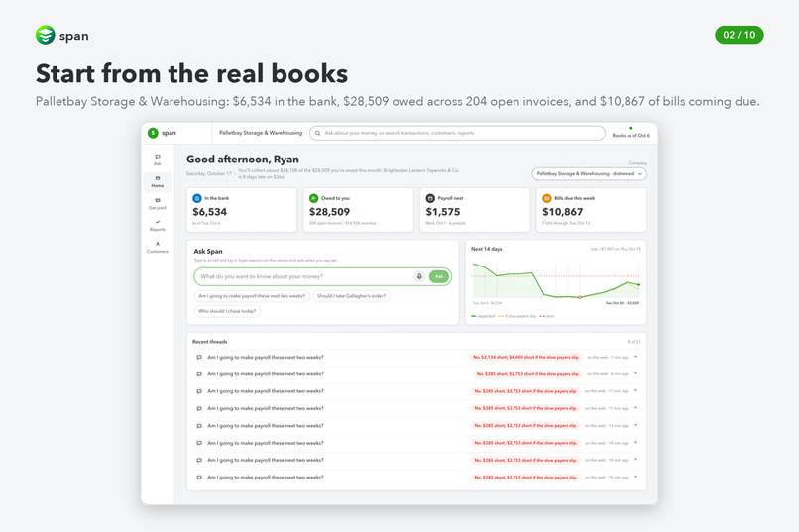
Task: Click the green Owed to you icon
Action: [x=314, y=198]
